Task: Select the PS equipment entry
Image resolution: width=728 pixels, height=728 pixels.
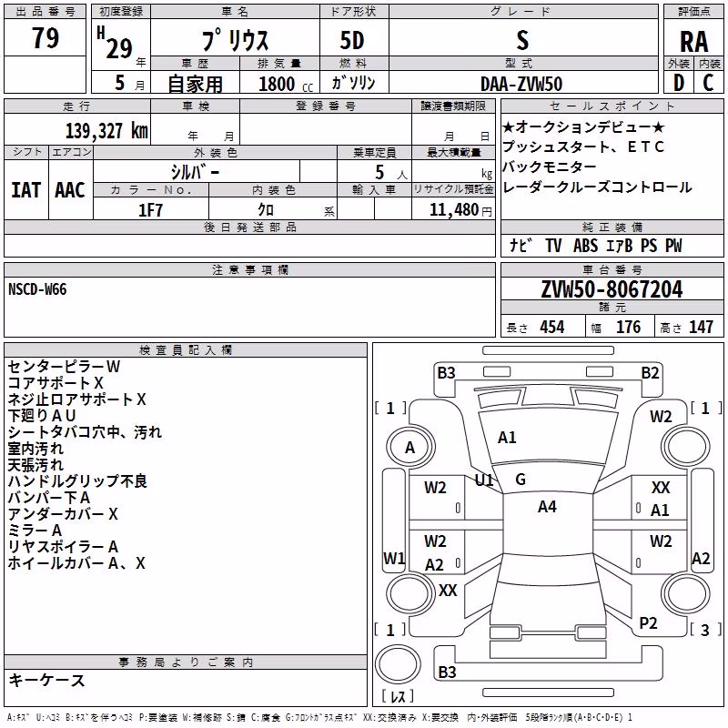Action: coord(649,245)
